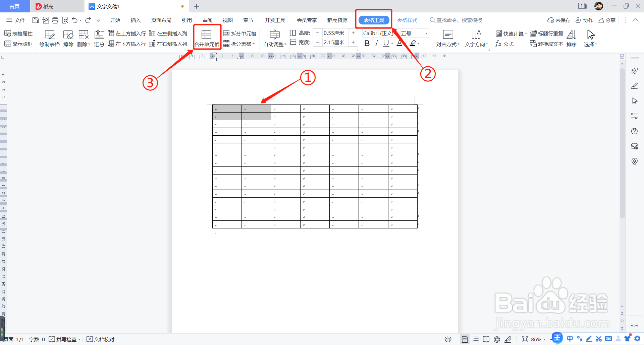The height and width of the screenshot is (345, 644).
Task: Open the Insert (插入) tab
Action: (136, 20)
